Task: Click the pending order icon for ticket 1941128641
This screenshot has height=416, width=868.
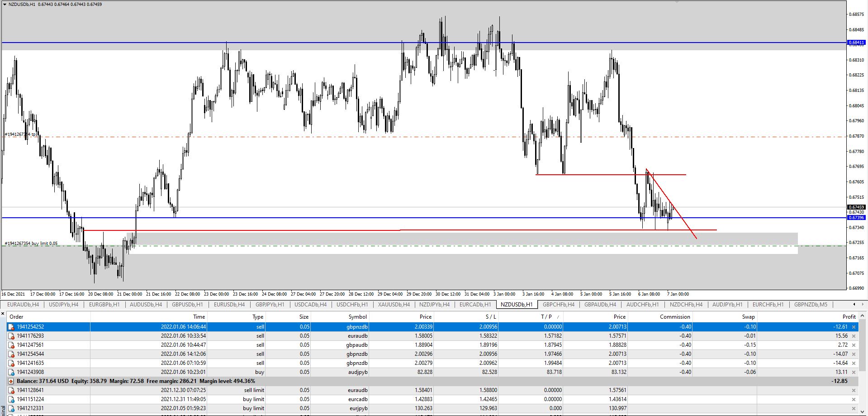Action: [12, 390]
